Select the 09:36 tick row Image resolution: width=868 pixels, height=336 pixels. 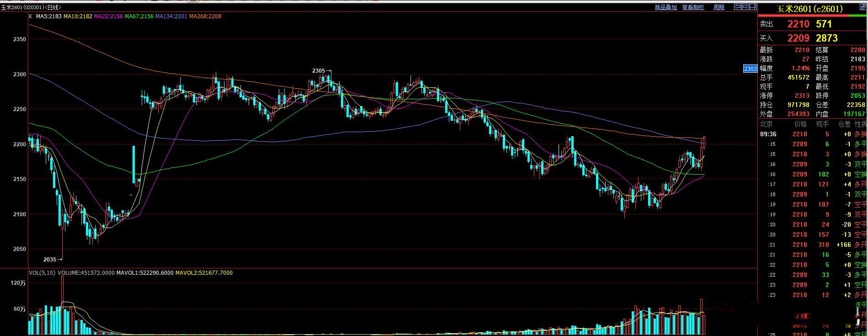(813, 134)
